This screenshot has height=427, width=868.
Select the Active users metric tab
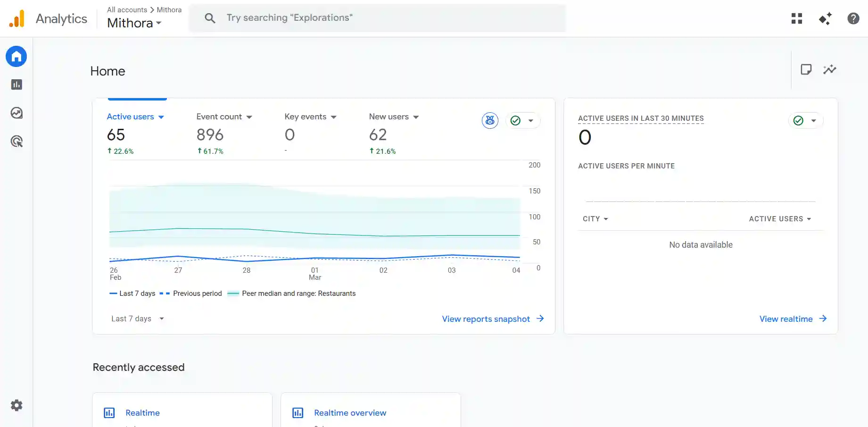pyautogui.click(x=135, y=117)
